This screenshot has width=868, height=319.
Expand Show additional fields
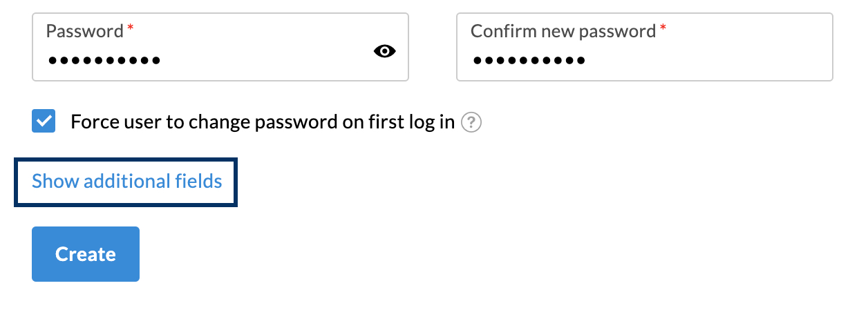coord(127,182)
